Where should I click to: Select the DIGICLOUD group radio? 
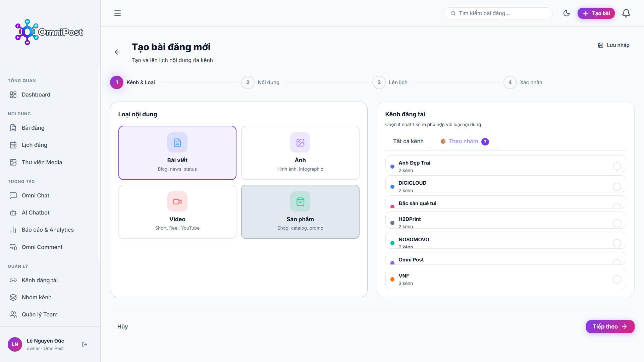(x=617, y=187)
